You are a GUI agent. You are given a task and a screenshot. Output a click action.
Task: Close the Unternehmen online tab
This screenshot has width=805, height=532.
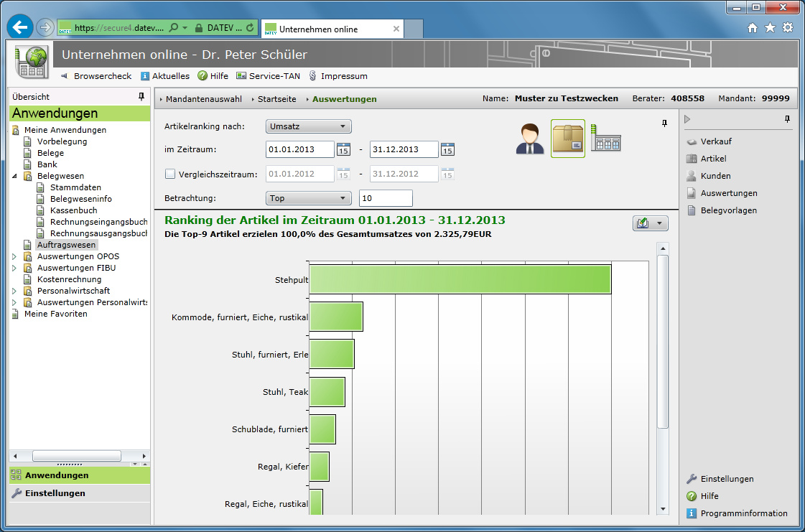pos(396,29)
